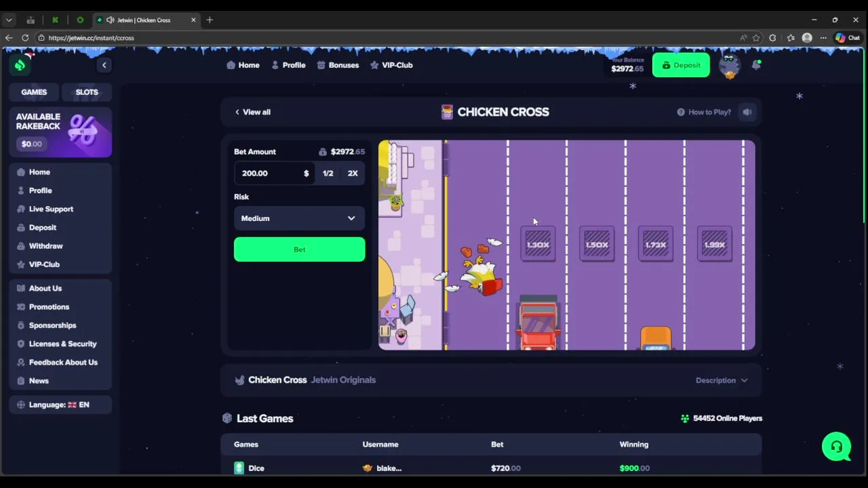Open the live support headset chat bubble
The image size is (868, 488).
click(837, 447)
